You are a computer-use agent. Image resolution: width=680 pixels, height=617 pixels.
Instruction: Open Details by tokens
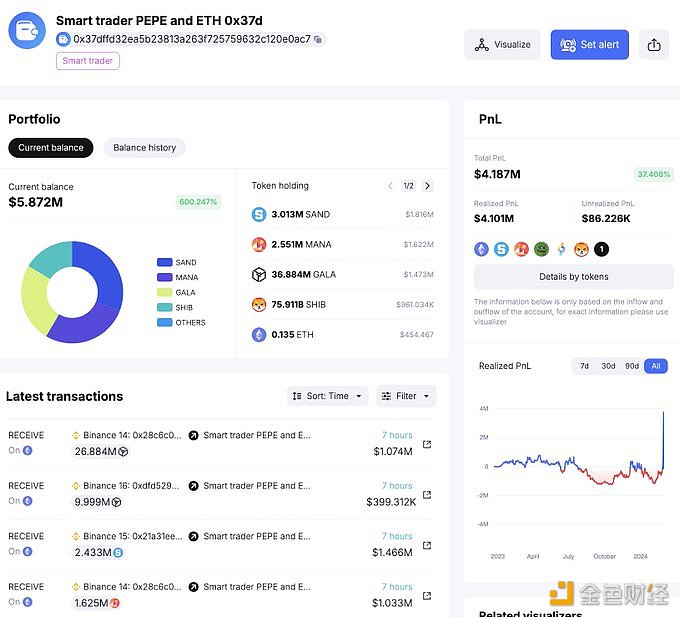[x=574, y=277]
